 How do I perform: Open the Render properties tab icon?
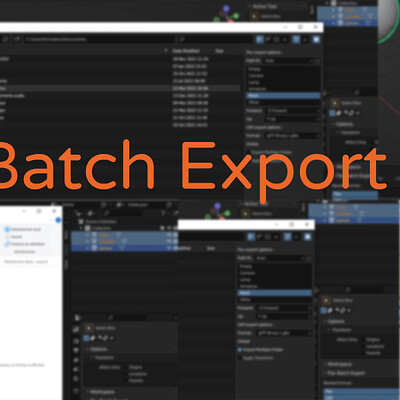point(76,341)
